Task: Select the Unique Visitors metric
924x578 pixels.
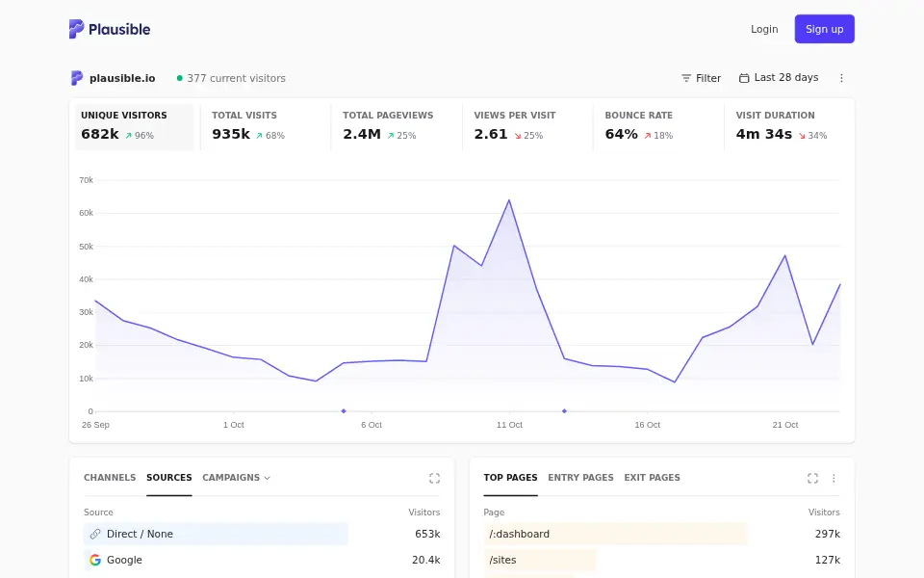Action: coord(135,127)
